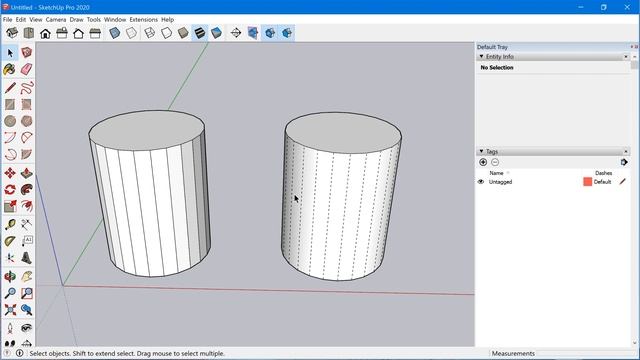Enable Shaded face style

point(183,33)
